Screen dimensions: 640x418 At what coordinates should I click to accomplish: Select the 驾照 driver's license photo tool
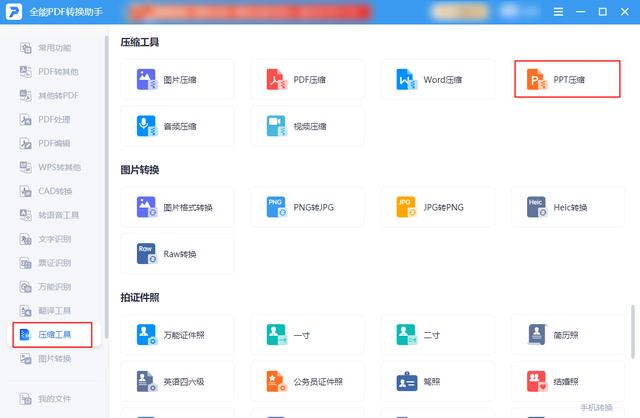click(x=438, y=382)
